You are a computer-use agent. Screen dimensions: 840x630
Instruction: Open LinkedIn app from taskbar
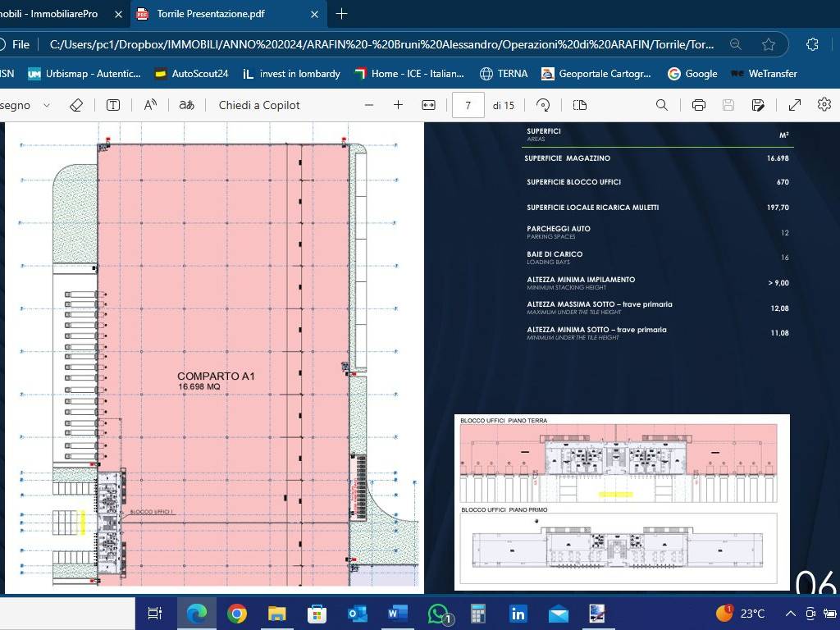(x=518, y=614)
